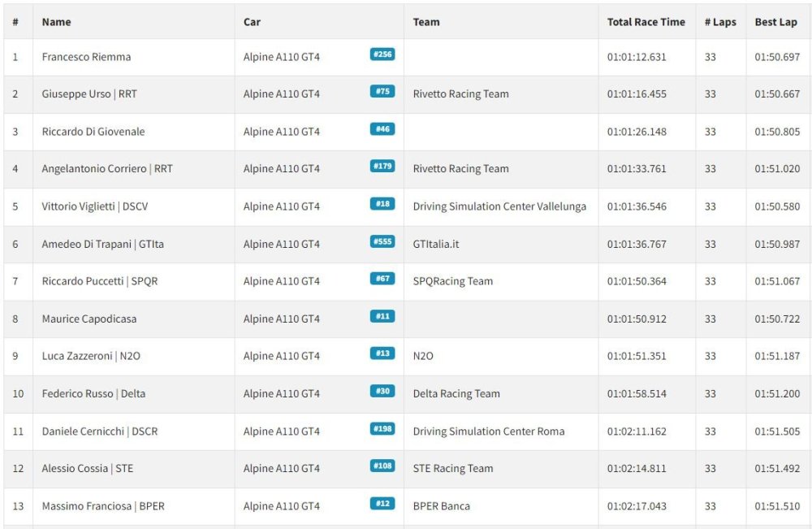
Task: Select driver name Alessio Cossia | STE
Action: point(88,468)
